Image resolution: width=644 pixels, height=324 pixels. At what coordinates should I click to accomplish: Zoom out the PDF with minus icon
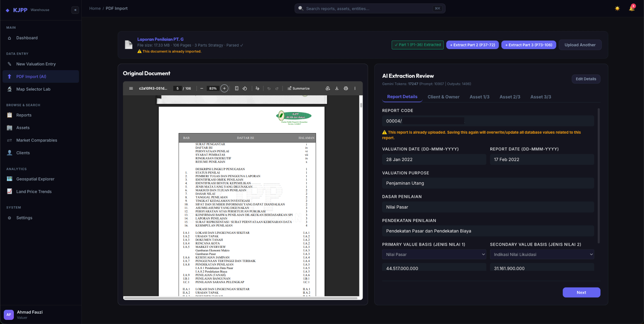(x=202, y=88)
